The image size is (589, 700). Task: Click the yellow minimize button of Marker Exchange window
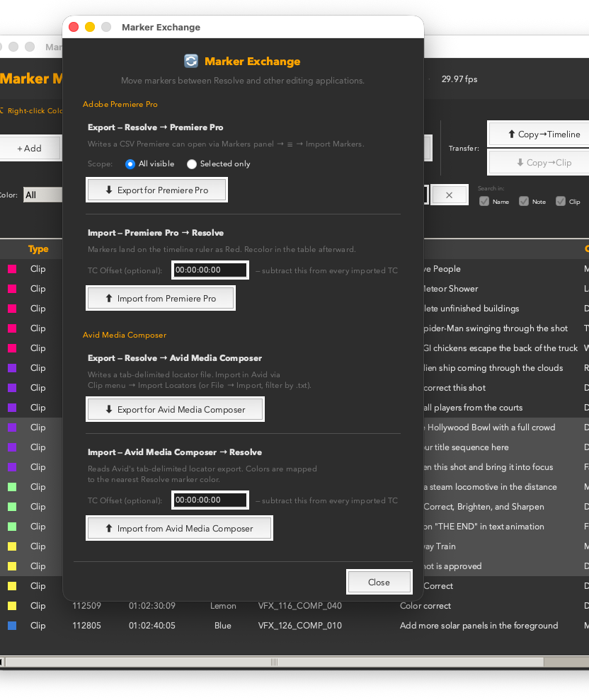tap(90, 27)
